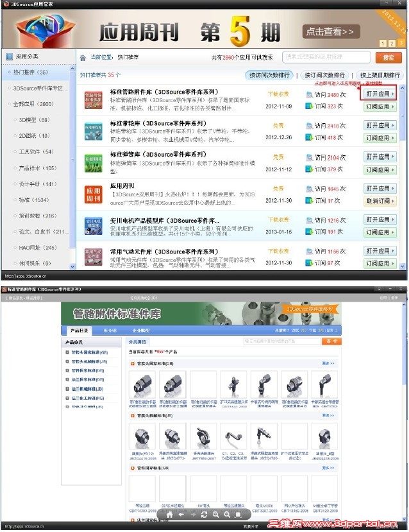Open the 标准带轮库 app icon
409x532 pixels.
coord(93,132)
